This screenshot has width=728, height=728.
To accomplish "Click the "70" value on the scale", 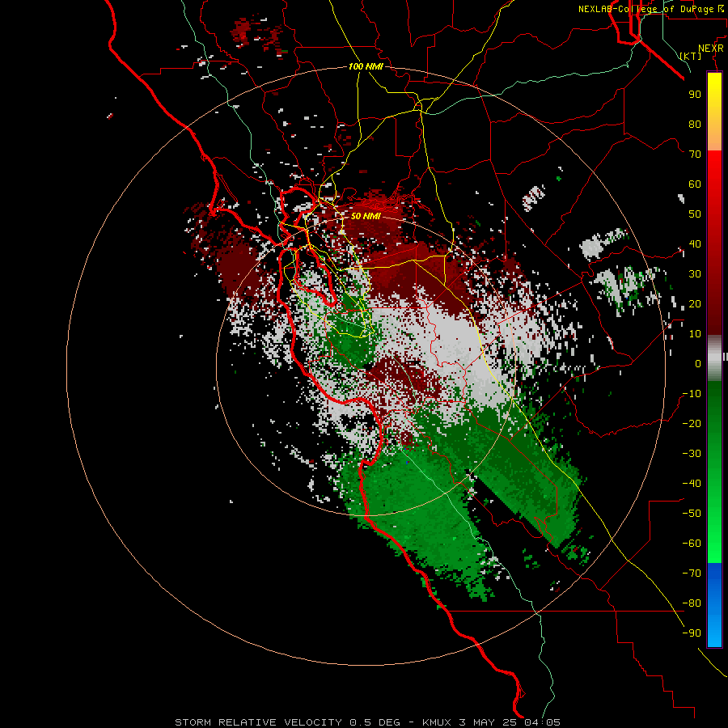I will tap(695, 154).
